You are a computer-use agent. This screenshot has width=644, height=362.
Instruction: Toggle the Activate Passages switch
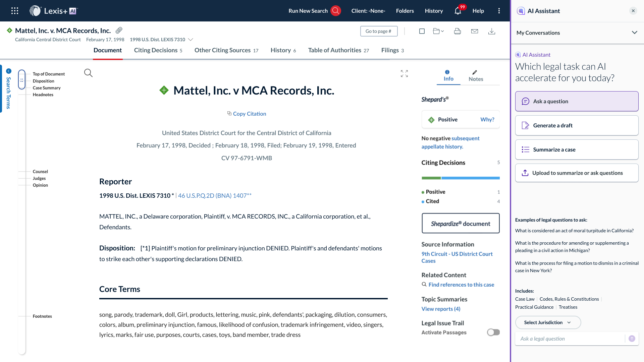click(x=493, y=332)
